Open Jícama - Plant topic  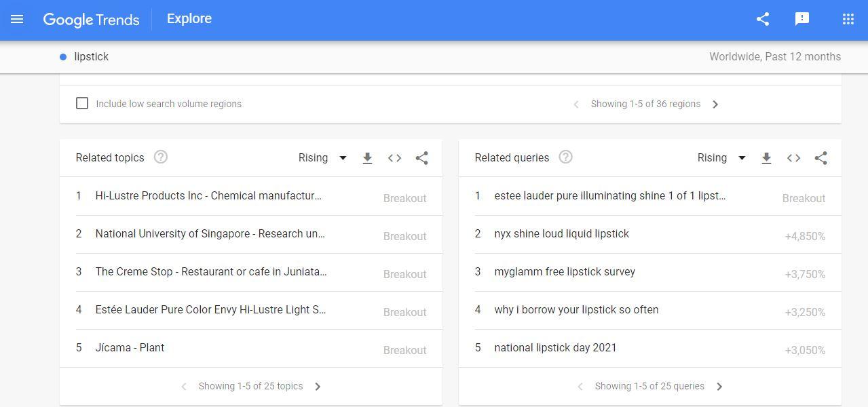point(130,348)
